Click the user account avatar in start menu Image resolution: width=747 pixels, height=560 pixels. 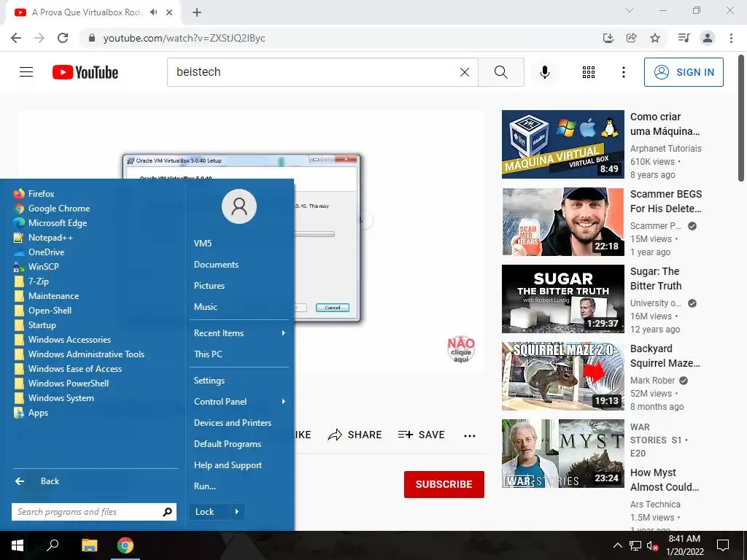point(239,206)
